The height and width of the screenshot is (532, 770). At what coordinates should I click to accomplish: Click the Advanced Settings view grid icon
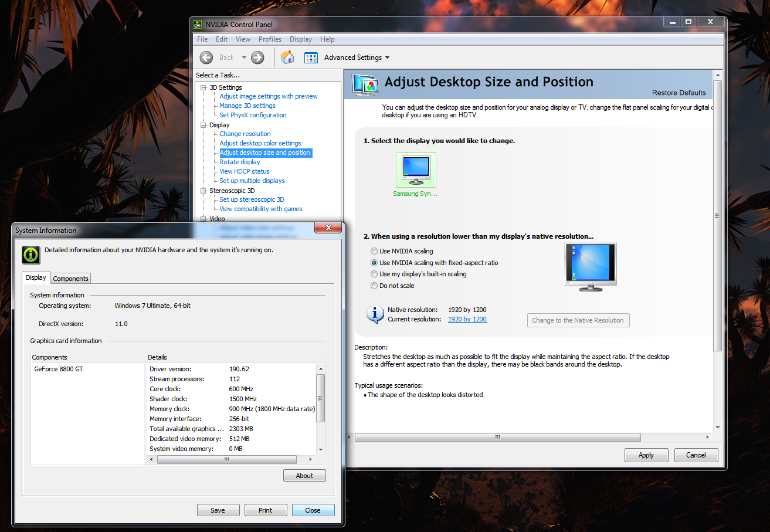click(x=311, y=57)
